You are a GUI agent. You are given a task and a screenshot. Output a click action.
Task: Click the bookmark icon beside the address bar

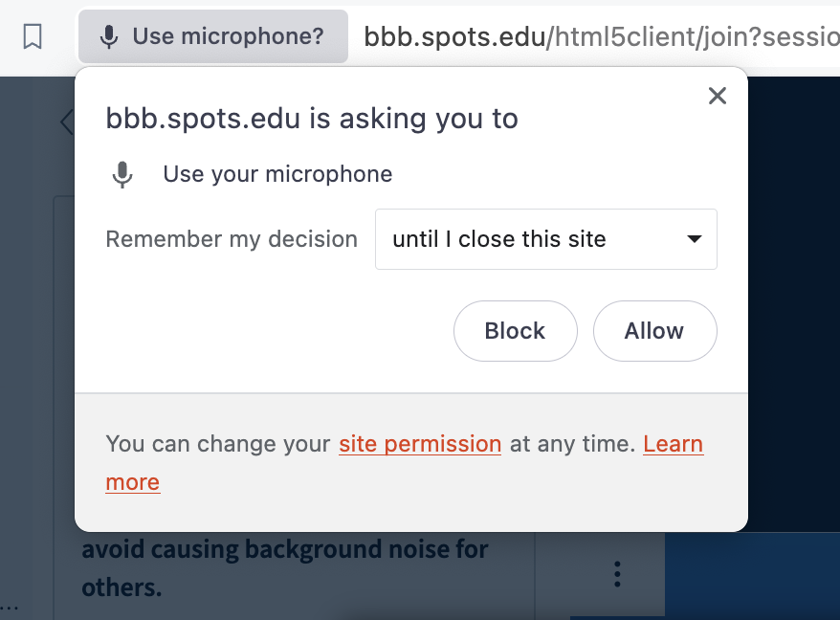click(x=33, y=37)
